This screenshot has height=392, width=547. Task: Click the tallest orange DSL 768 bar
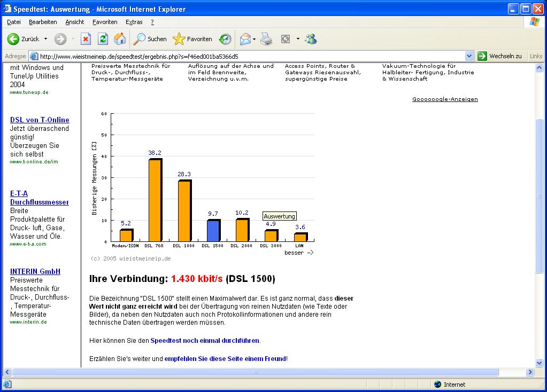156,200
